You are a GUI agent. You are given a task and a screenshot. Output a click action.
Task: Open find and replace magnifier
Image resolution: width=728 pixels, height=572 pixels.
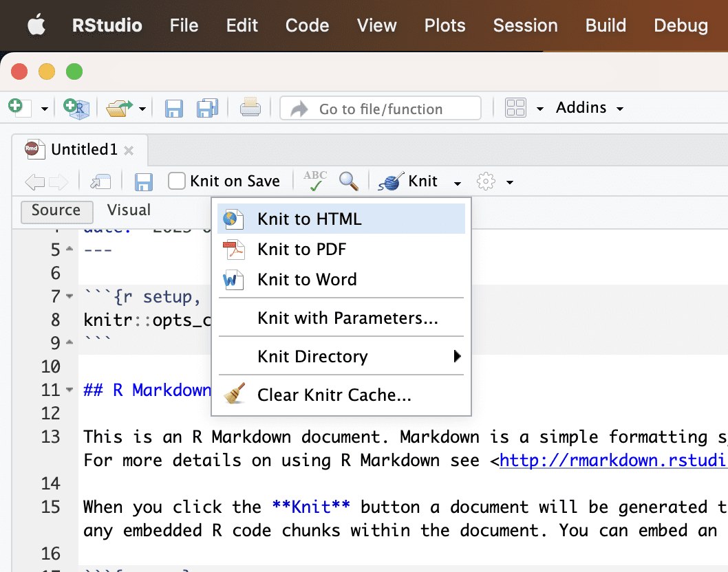[349, 181]
